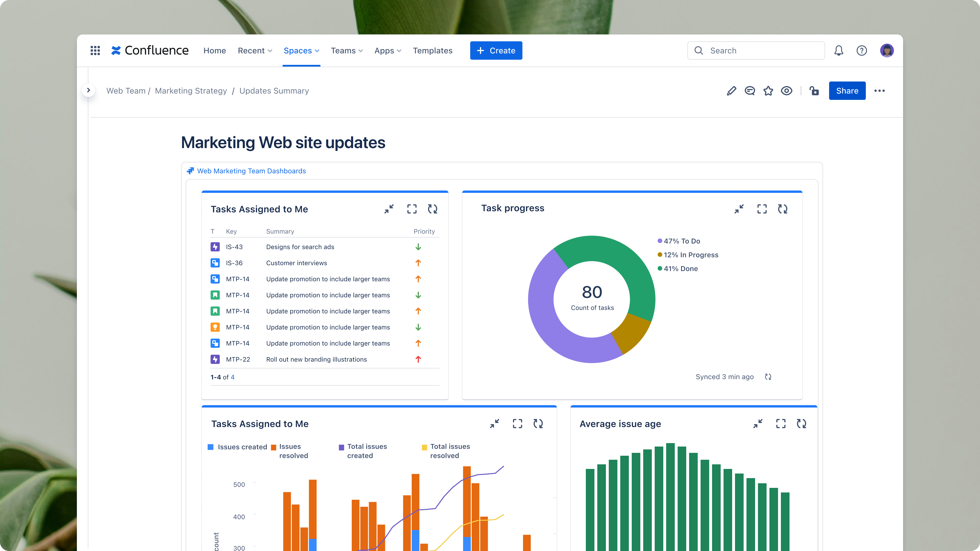
Task: Open the Templates menu item
Action: (x=433, y=51)
